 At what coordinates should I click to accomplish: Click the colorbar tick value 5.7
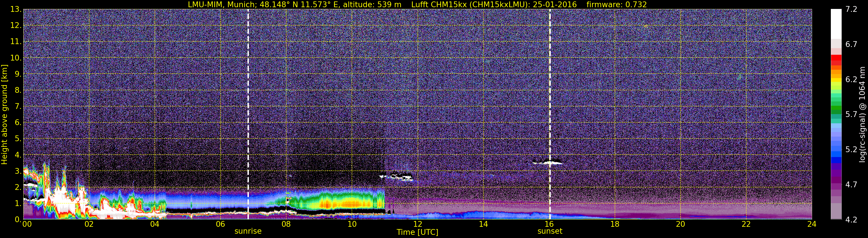tap(851, 114)
